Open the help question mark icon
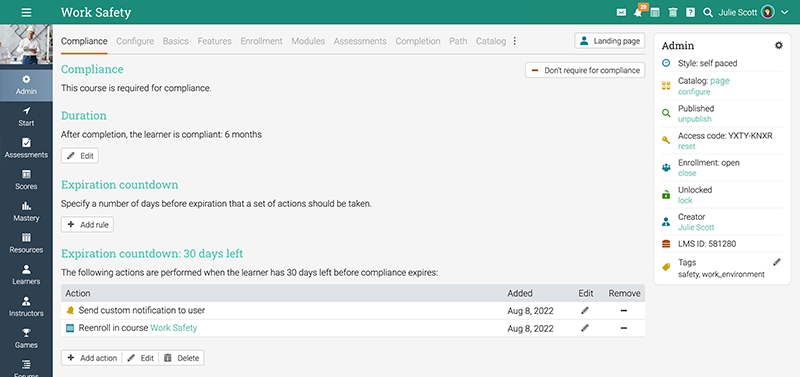The image size is (800, 377). point(690,13)
